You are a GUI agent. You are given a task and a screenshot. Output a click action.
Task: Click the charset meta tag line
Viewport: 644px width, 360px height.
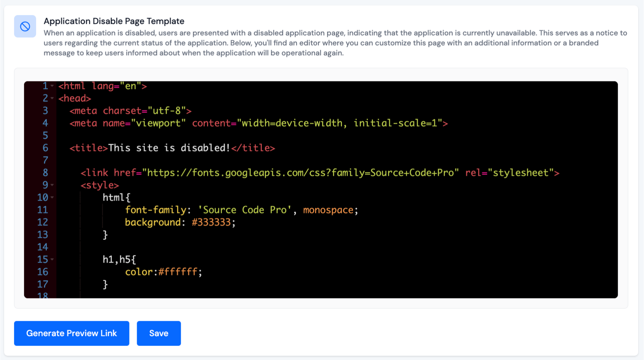[131, 111]
